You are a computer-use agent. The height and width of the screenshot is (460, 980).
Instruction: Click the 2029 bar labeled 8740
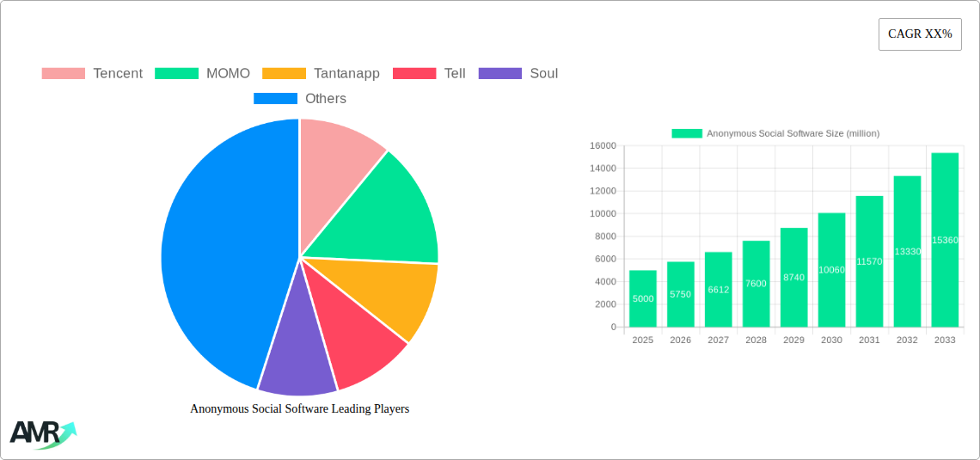pyautogui.click(x=793, y=277)
